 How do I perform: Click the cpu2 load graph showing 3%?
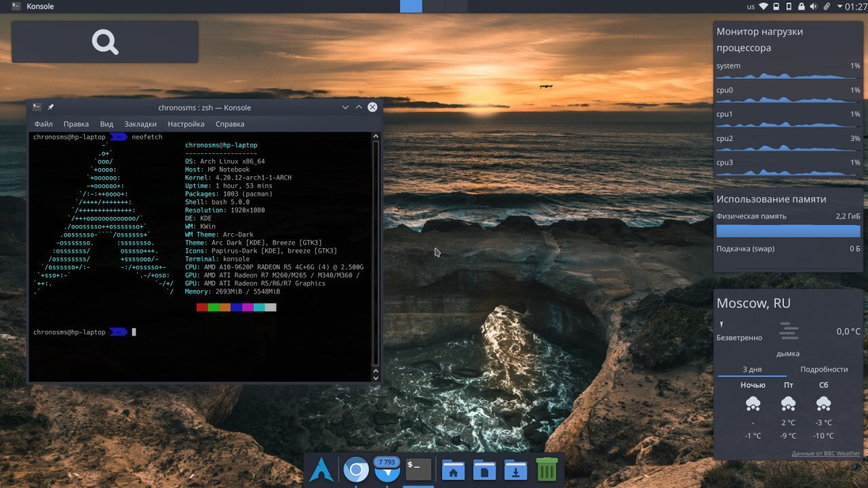coord(788,148)
